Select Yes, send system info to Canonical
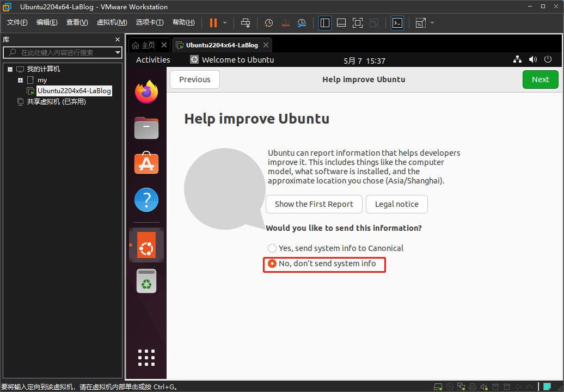 tap(335, 248)
